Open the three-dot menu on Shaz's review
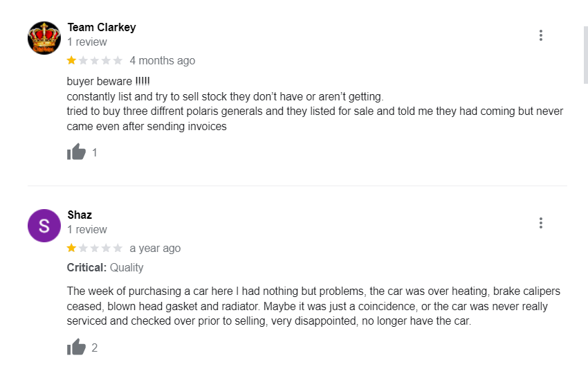588x369 pixels. click(x=540, y=223)
